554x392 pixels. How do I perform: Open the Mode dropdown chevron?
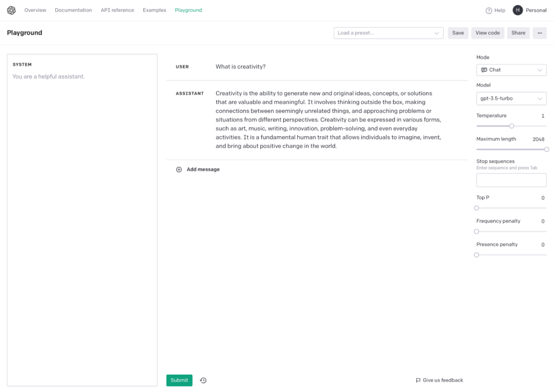point(540,70)
